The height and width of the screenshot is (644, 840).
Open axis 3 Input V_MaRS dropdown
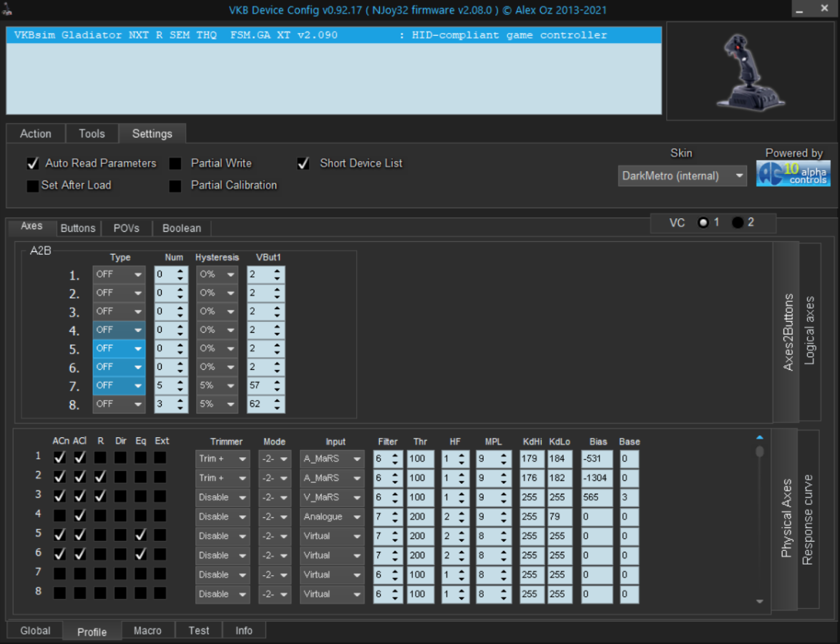click(332, 497)
